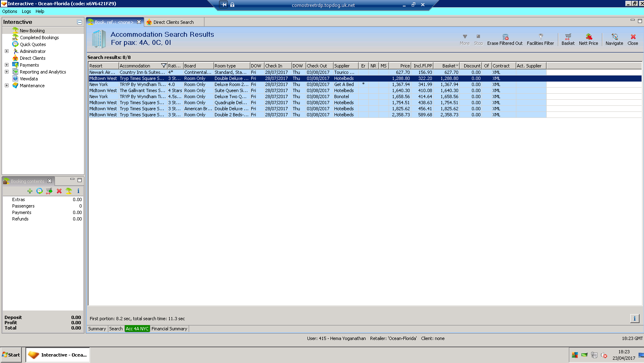Sort by the Supplier column header
Image resolution: width=644 pixels, height=363 pixels.
[x=346, y=66]
